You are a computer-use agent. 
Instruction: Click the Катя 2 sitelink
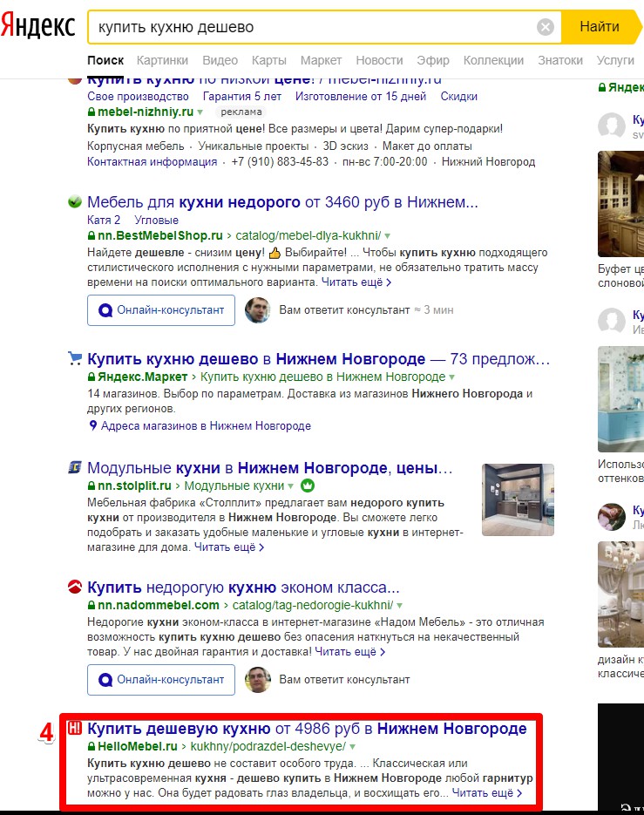[x=104, y=220]
